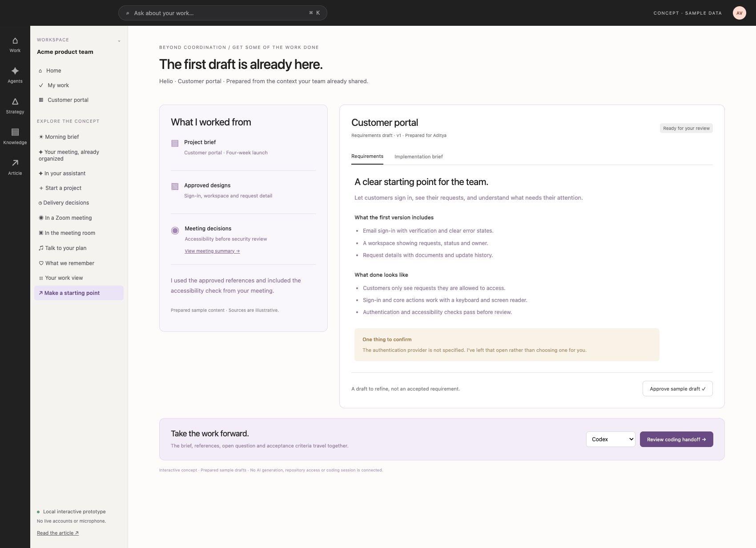Click the AV user avatar

point(739,13)
